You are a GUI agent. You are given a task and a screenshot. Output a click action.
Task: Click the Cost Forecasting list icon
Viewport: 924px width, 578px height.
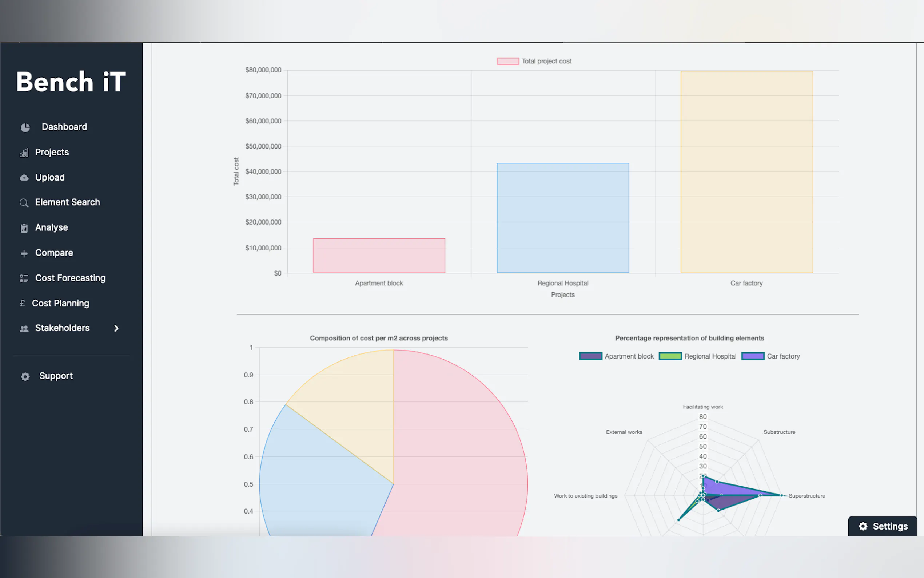24,278
